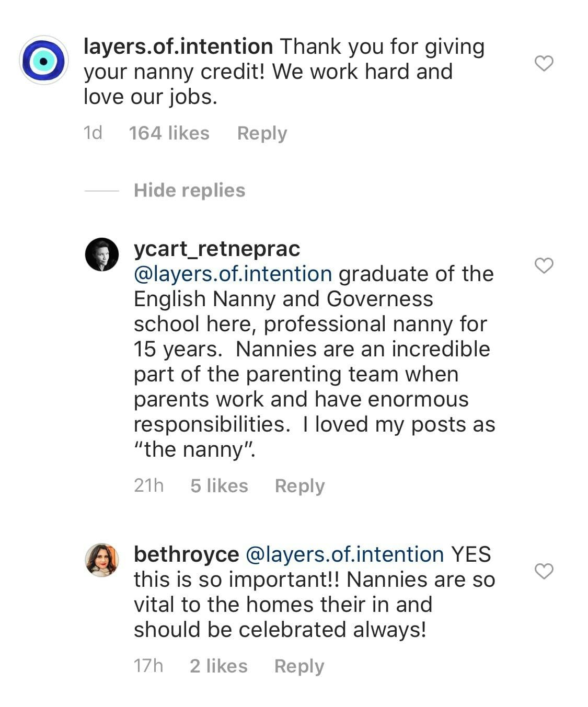
Task: View the 164 likes on the top comment
Action: pos(170,133)
